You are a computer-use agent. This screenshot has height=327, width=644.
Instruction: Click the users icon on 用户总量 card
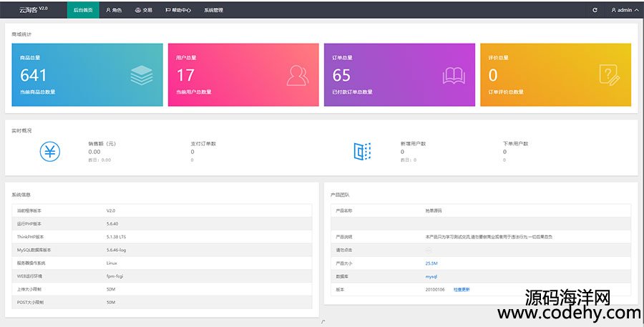pyautogui.click(x=298, y=75)
